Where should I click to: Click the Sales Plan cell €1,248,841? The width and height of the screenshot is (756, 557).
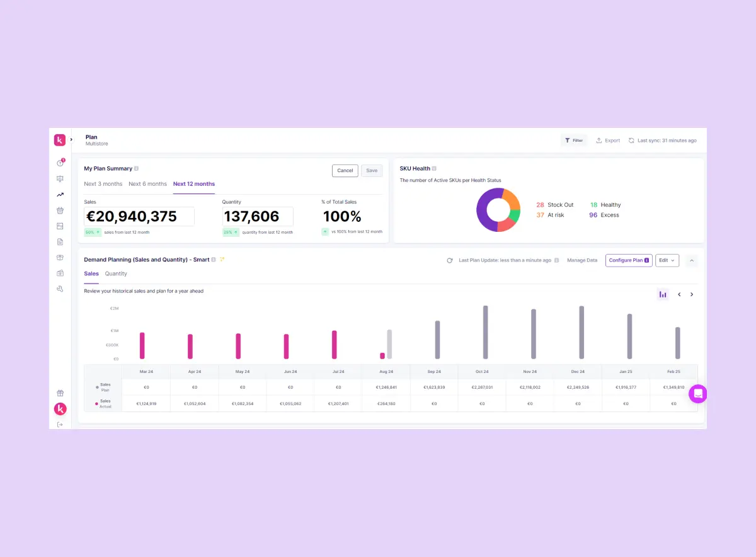[x=386, y=387]
